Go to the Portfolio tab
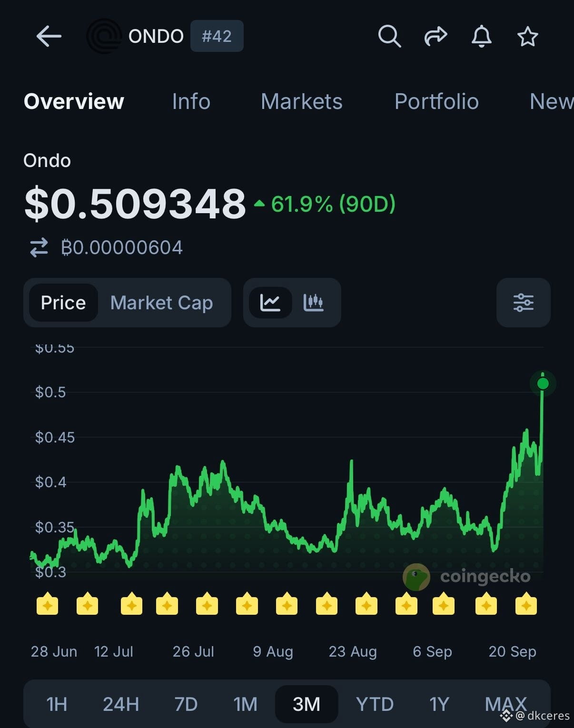Screen dimensions: 574x728 point(436,101)
